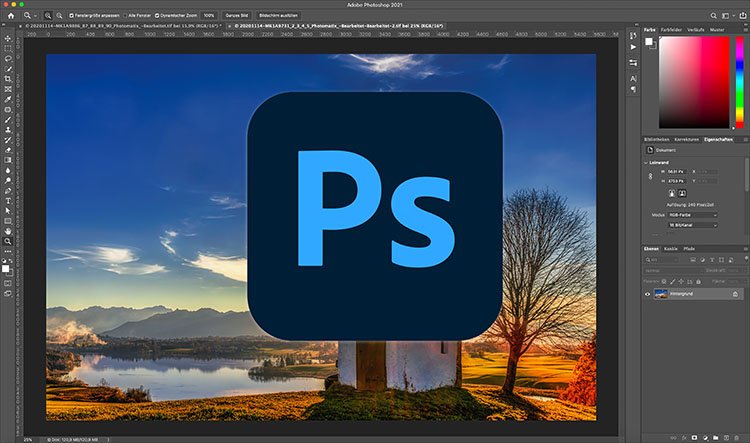Toggle the width-height link chain icon
Screen dimensions: 750x443
651,176
